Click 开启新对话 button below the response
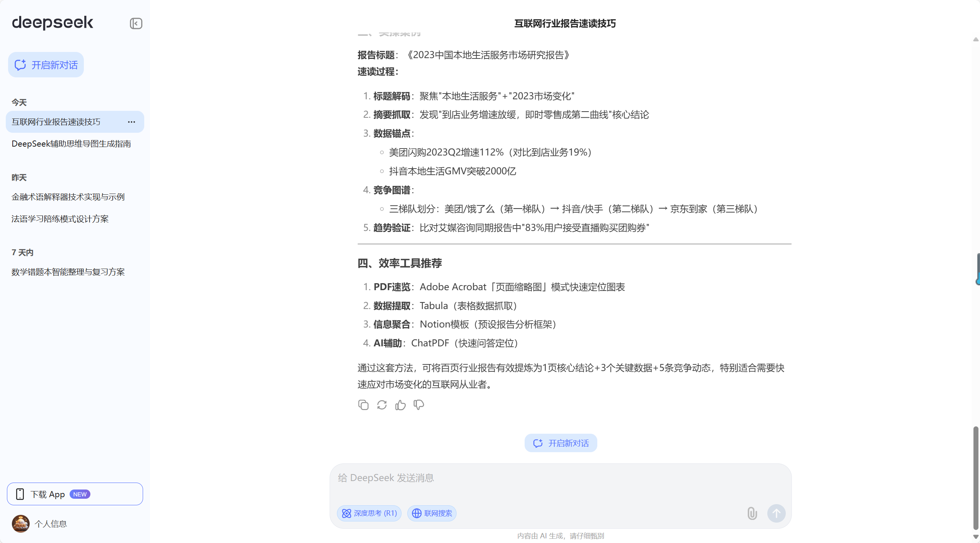 click(x=561, y=443)
